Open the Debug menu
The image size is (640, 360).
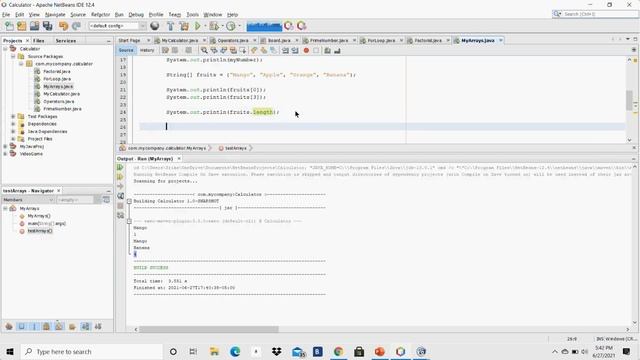[x=136, y=14]
